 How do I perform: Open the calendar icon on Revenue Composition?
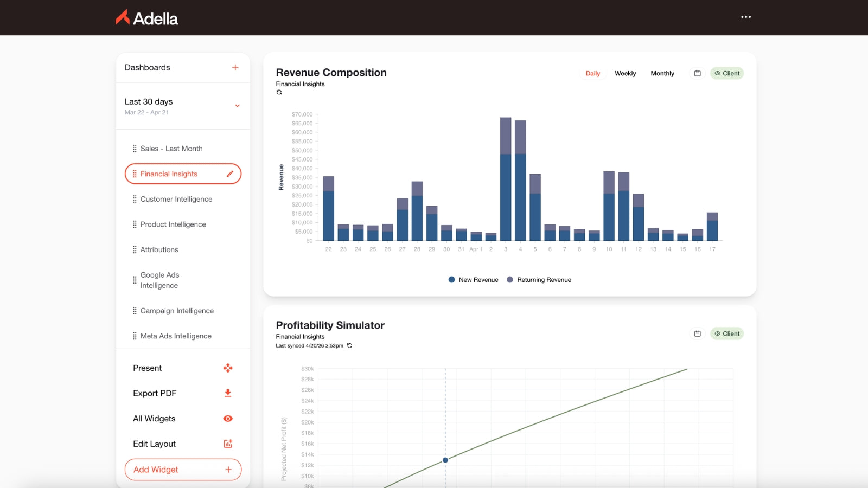[x=698, y=73]
